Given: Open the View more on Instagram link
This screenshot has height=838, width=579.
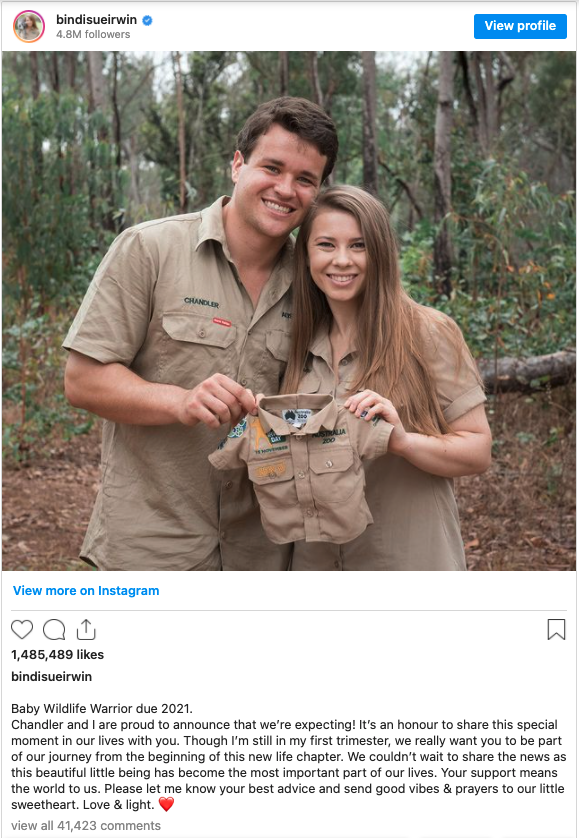Looking at the screenshot, I should click(86, 591).
